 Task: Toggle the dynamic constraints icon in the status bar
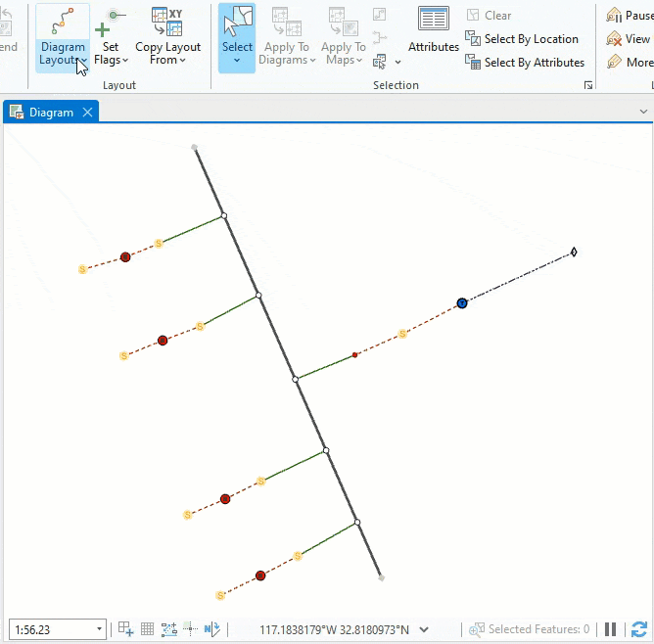[x=191, y=628]
